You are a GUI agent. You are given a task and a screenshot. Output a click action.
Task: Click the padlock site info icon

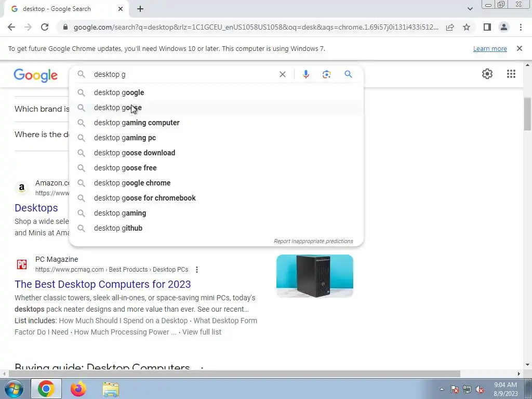tap(65, 27)
